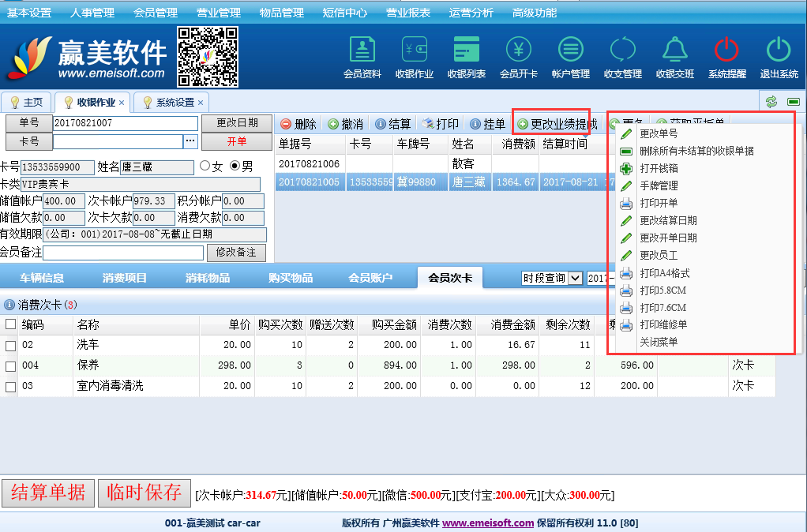Choose 打开钱箱 from the popup menu

coord(658,168)
